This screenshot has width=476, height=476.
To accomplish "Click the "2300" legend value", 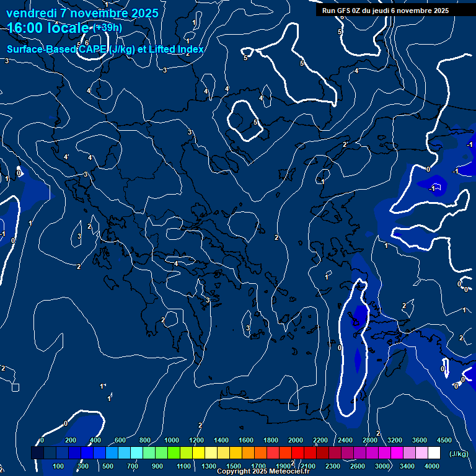I will pos(333,466).
